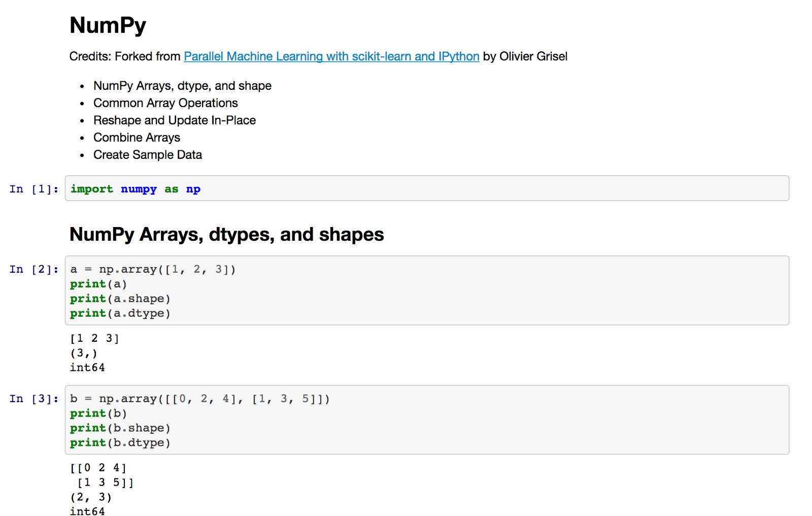Click the NumPy Arrays, dtype, and shape bullet
Viewport: 812px width, 516px height.
[182, 86]
